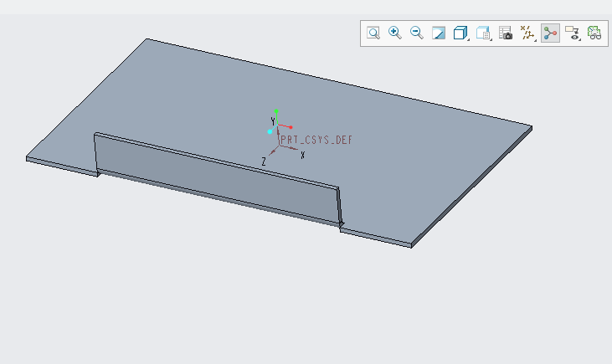The height and width of the screenshot is (364, 612).
Task: Open the Annotation Display dropdown
Action: [573, 33]
